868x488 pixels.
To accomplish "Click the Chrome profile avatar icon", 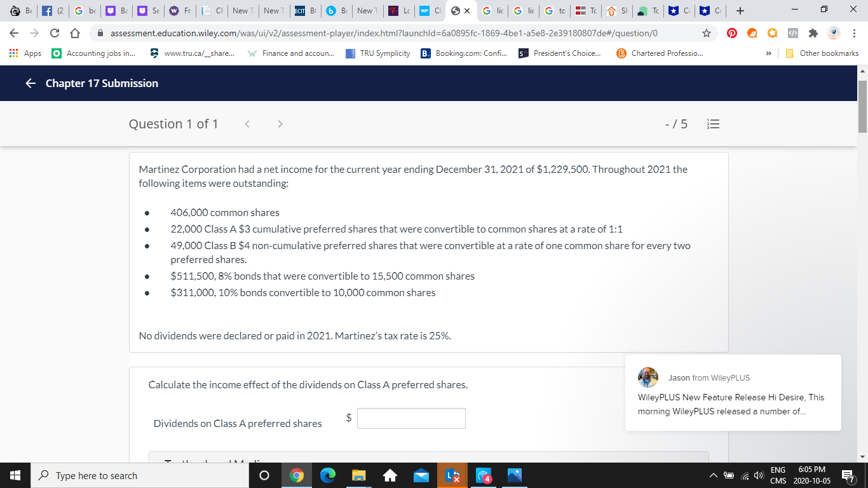I will pyautogui.click(x=832, y=32).
